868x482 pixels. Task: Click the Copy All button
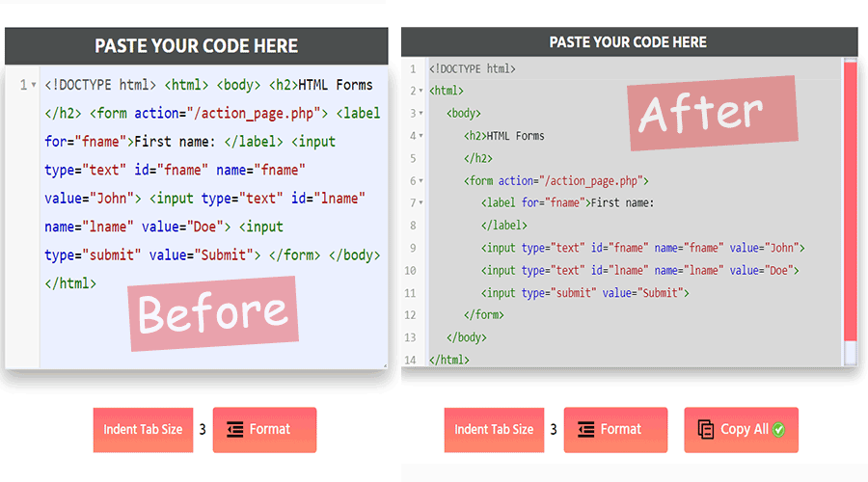(742, 430)
